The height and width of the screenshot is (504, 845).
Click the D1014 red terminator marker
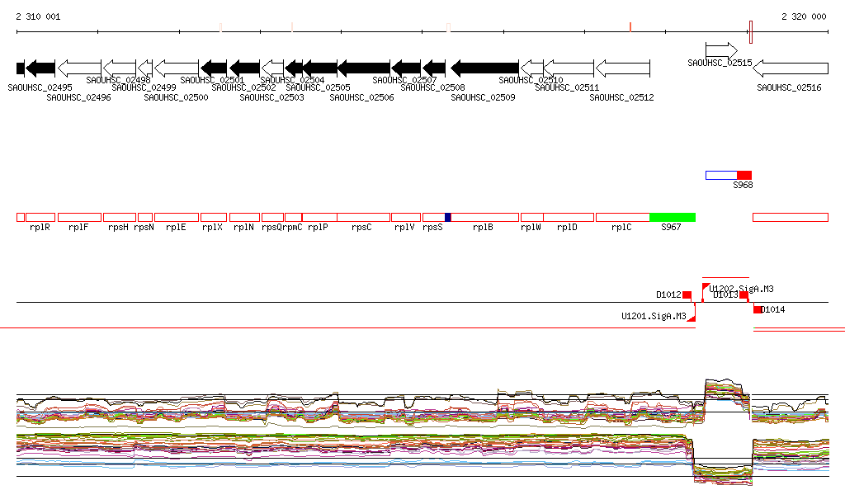click(758, 309)
